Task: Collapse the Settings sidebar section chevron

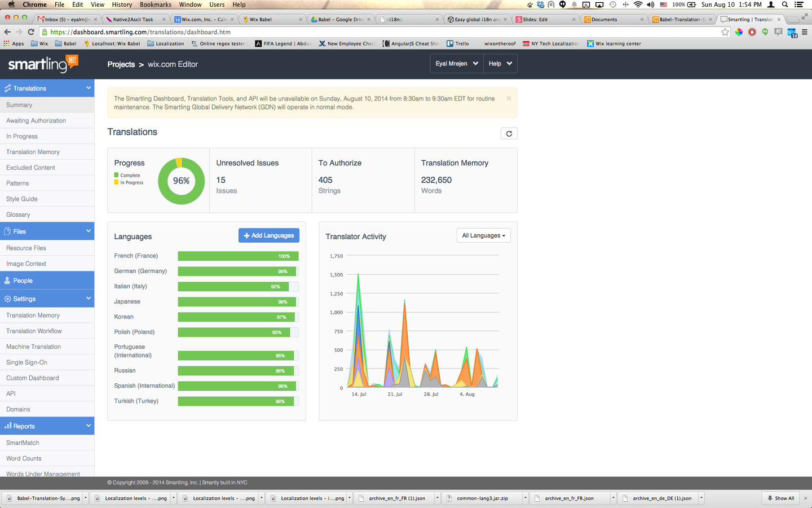Action: 89,298
